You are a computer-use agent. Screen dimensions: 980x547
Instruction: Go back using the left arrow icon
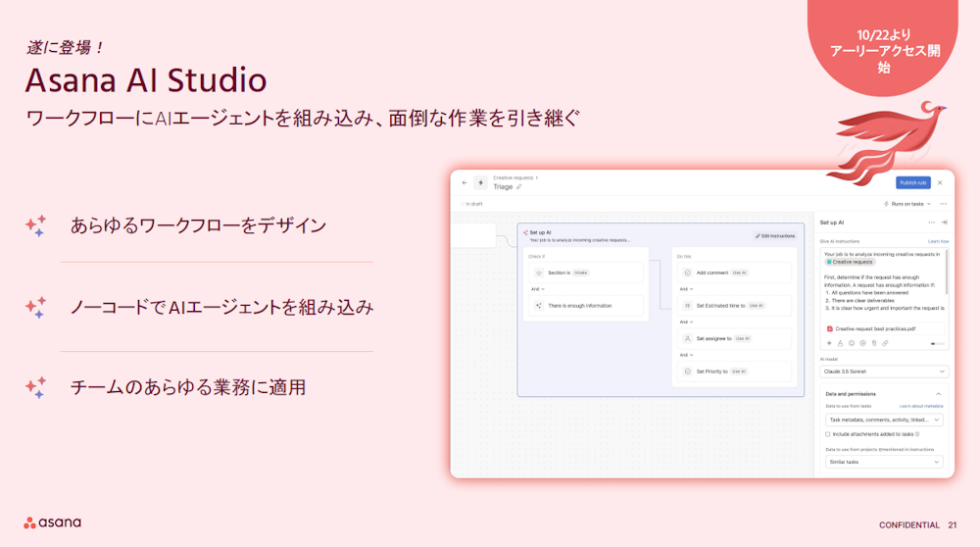(465, 182)
